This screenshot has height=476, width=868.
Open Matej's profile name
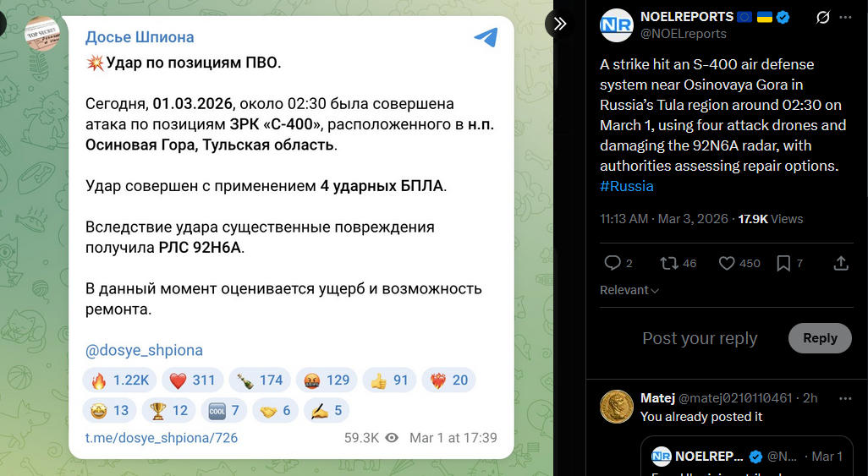(657, 398)
